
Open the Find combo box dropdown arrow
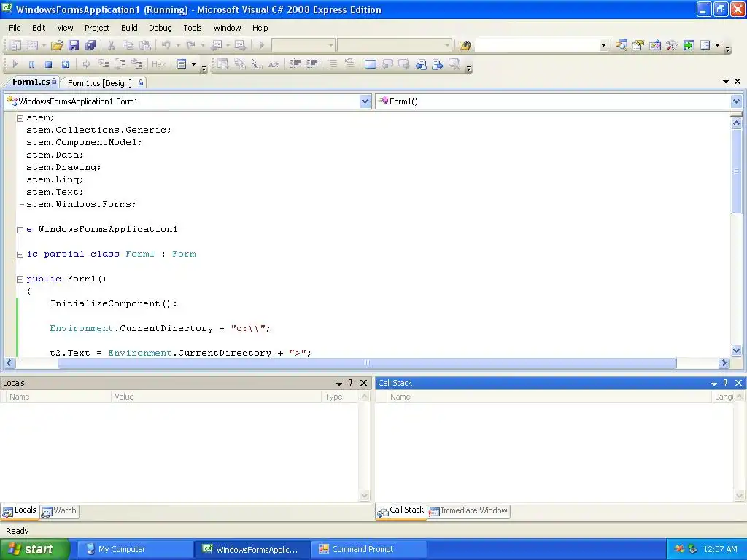603,46
